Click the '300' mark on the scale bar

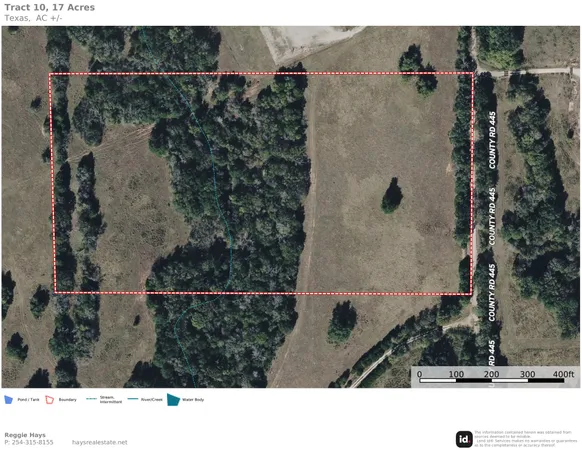coord(527,374)
